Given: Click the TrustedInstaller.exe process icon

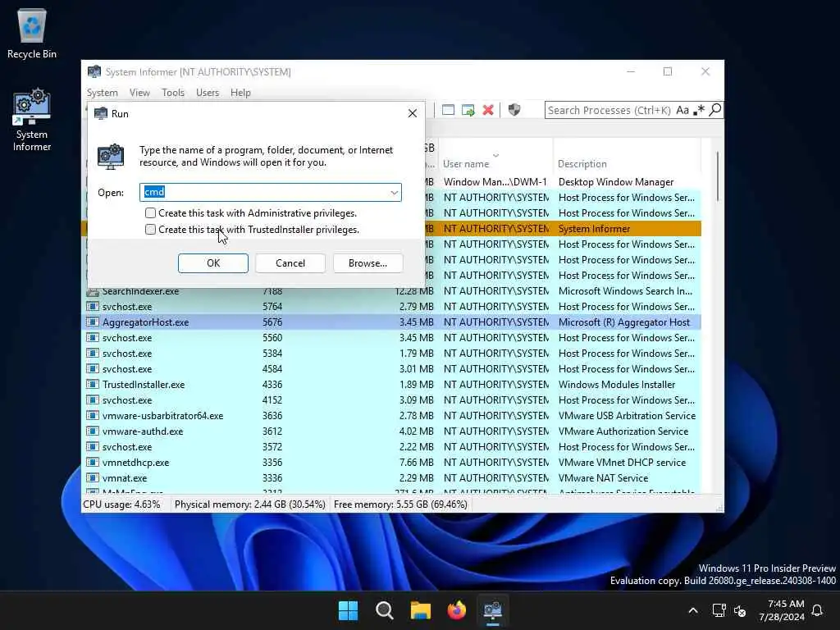Looking at the screenshot, I should 93,385.
